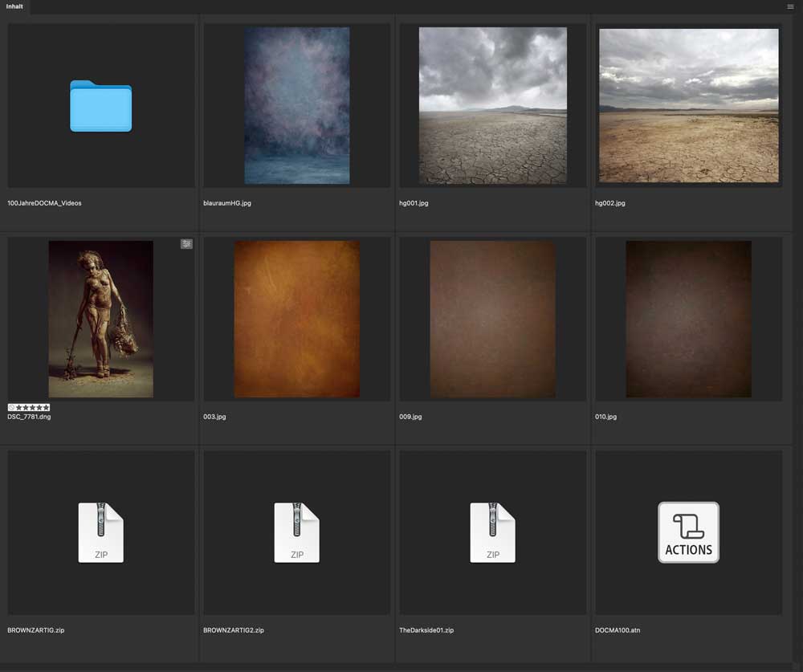The image size is (803, 672).
Task: Open the 100JahreDOCMA_Videos folder icon
Action: coord(100,106)
